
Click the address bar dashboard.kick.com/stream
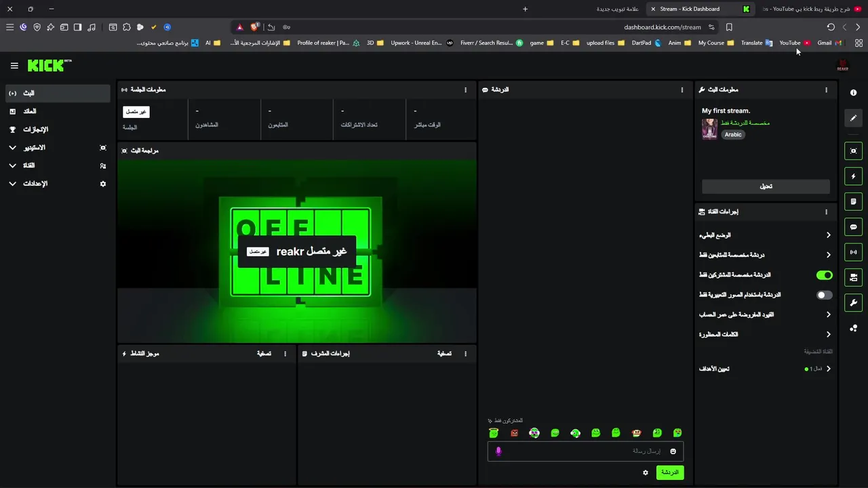click(663, 27)
